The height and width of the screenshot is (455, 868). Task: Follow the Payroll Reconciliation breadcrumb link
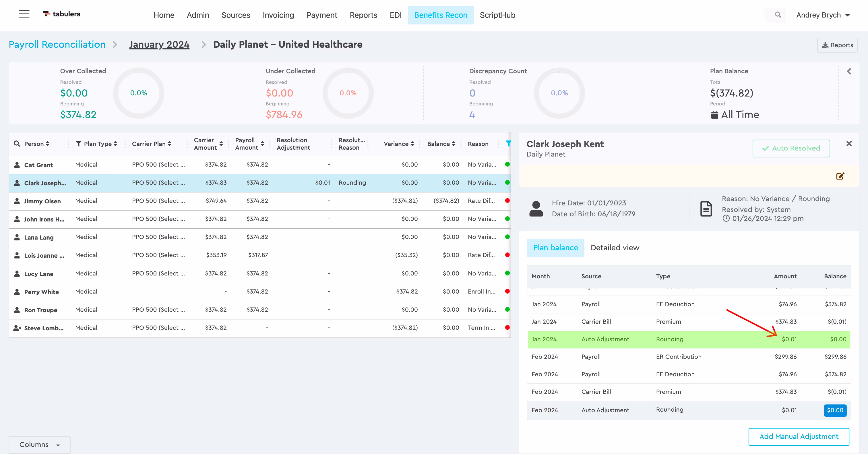(57, 45)
